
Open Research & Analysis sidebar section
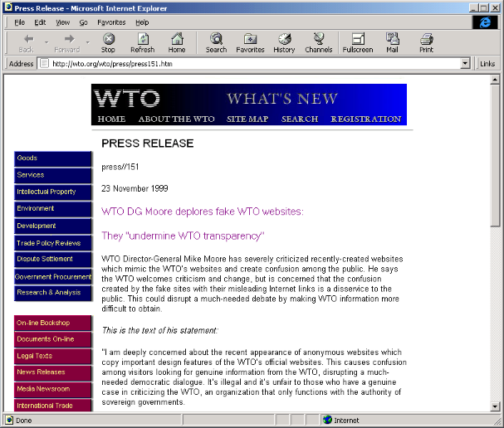(x=52, y=293)
